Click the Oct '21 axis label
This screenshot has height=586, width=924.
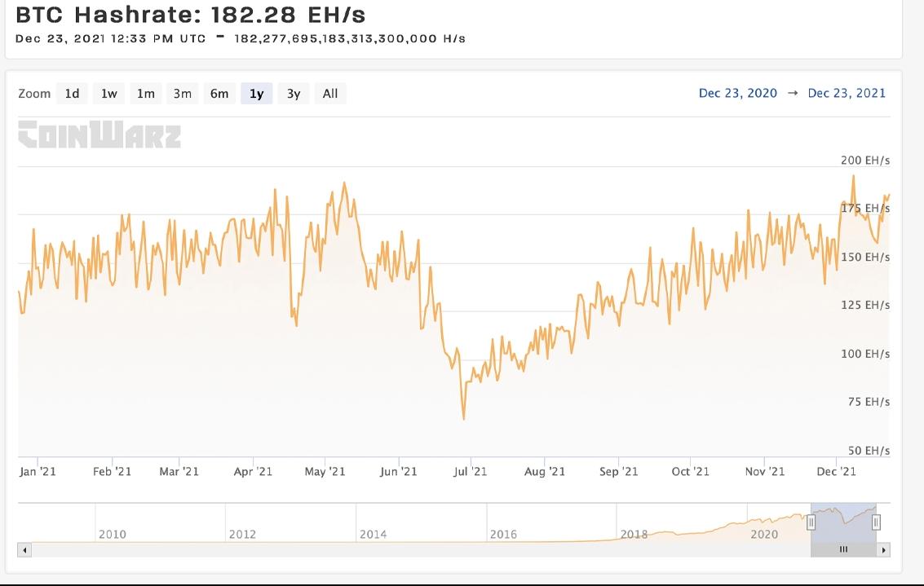click(x=691, y=472)
